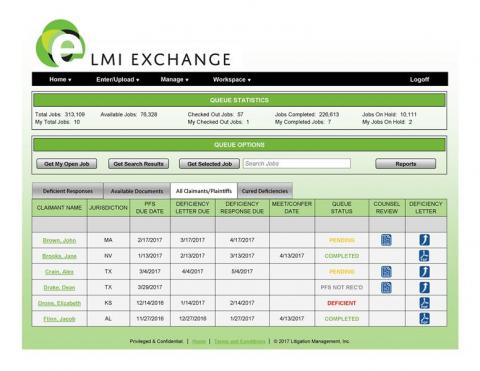Click the Search Jobs input field

[297, 163]
